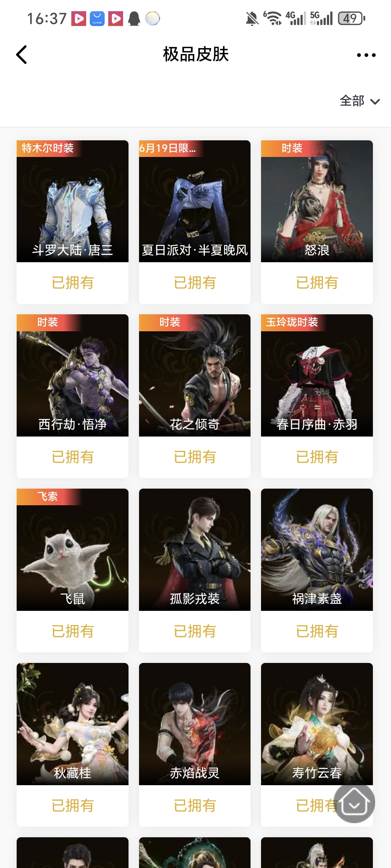Tap the floating home button icon
Screen dimensions: 391x868
[x=354, y=803]
